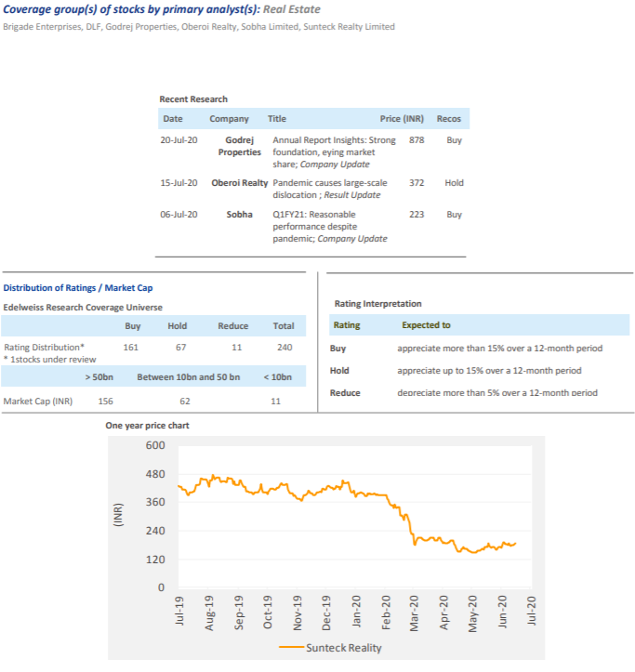Image resolution: width=635 pixels, height=672 pixels.
Task: Click the Rating Interpretation heading
Action: point(377,304)
